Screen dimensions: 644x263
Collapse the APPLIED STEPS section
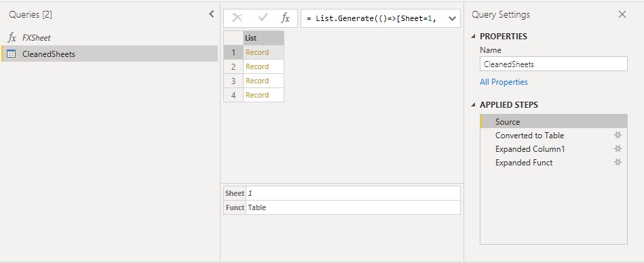[x=474, y=105]
